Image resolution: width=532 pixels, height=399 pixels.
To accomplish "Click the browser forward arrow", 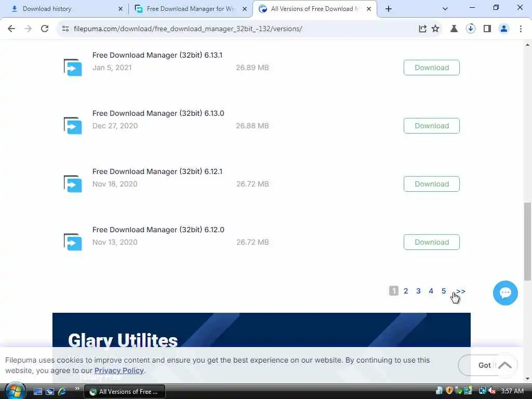I will click(28, 29).
